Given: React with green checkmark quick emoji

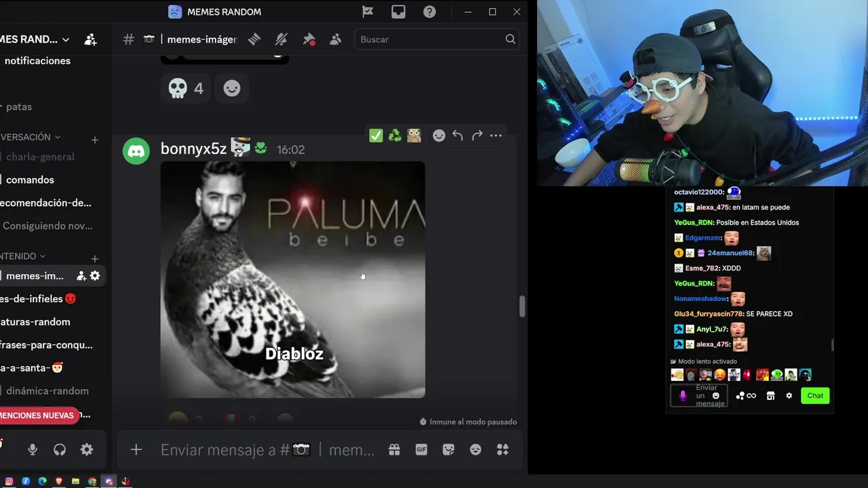Looking at the screenshot, I should point(376,136).
